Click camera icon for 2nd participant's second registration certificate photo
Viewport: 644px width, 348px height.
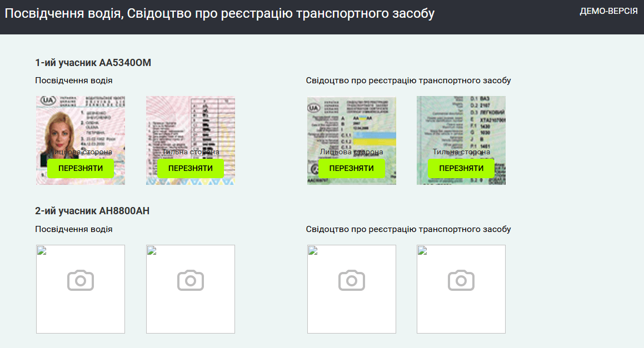(461, 281)
